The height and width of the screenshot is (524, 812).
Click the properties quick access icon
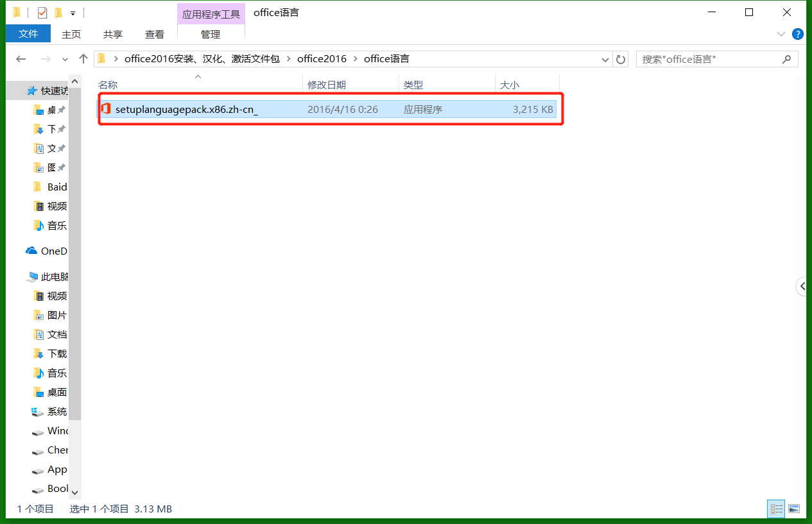(42, 12)
